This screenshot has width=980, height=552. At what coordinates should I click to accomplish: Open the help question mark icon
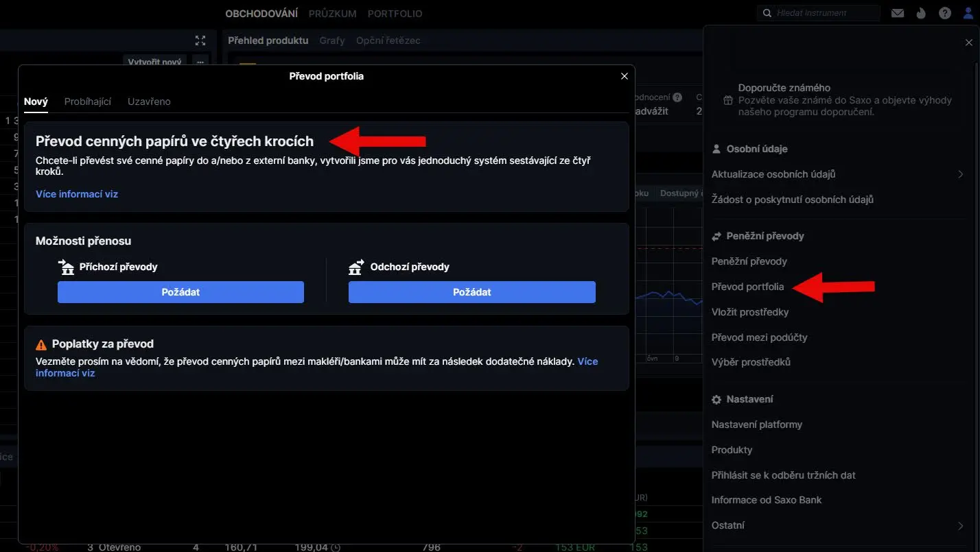point(945,13)
